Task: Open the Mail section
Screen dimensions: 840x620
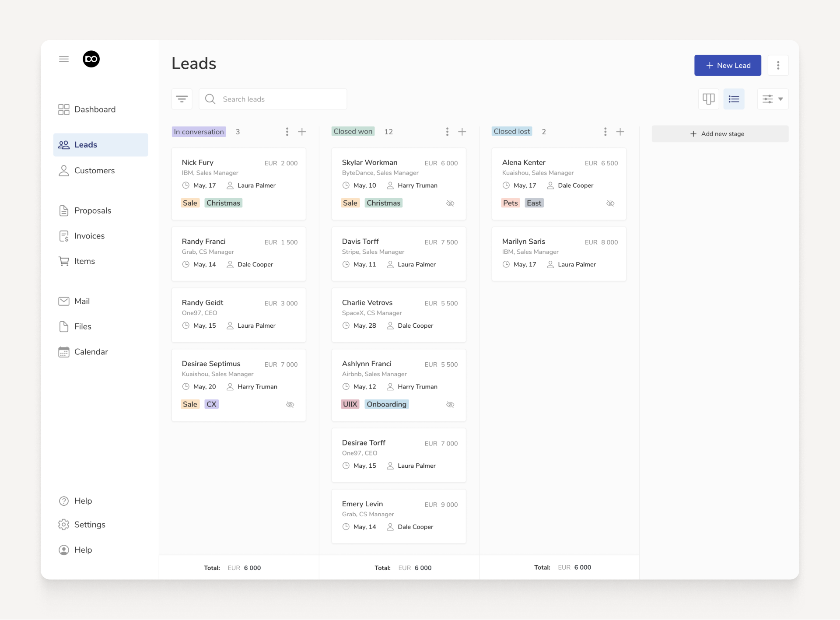Action: point(83,301)
